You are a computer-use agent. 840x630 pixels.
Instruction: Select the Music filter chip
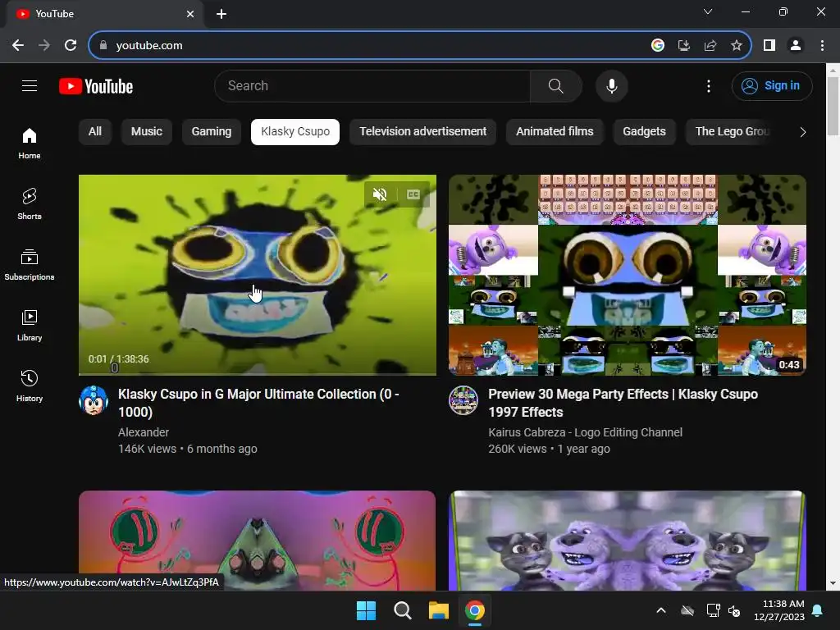146,132
